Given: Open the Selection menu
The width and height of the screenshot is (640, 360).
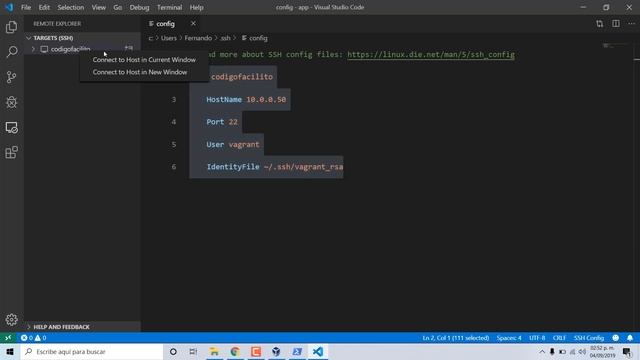Looking at the screenshot, I should 71,7.
